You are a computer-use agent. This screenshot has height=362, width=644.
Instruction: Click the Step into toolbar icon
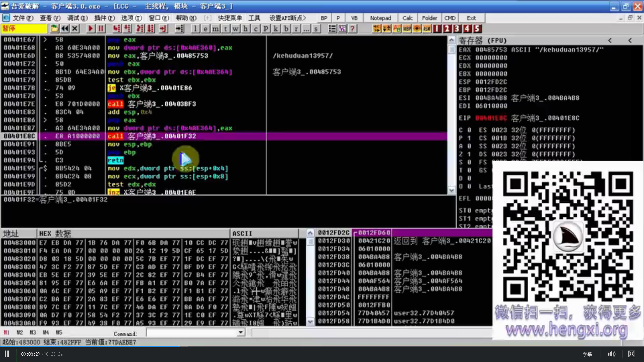116,29
